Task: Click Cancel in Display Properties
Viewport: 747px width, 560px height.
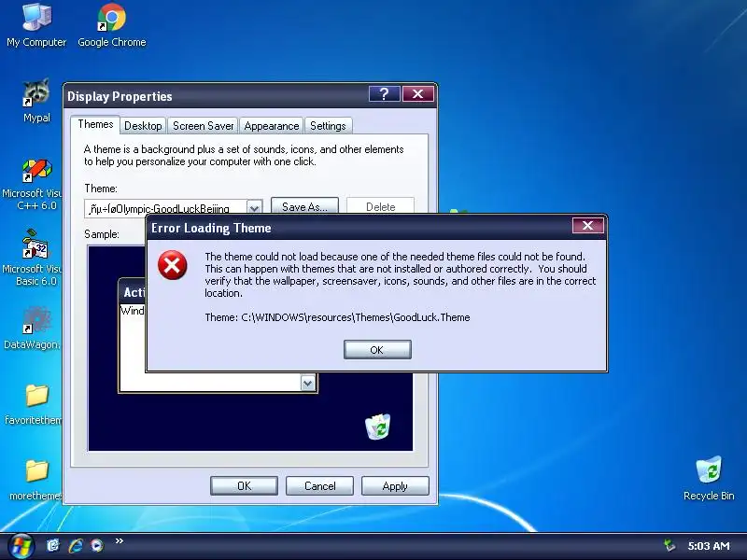Action: click(319, 485)
